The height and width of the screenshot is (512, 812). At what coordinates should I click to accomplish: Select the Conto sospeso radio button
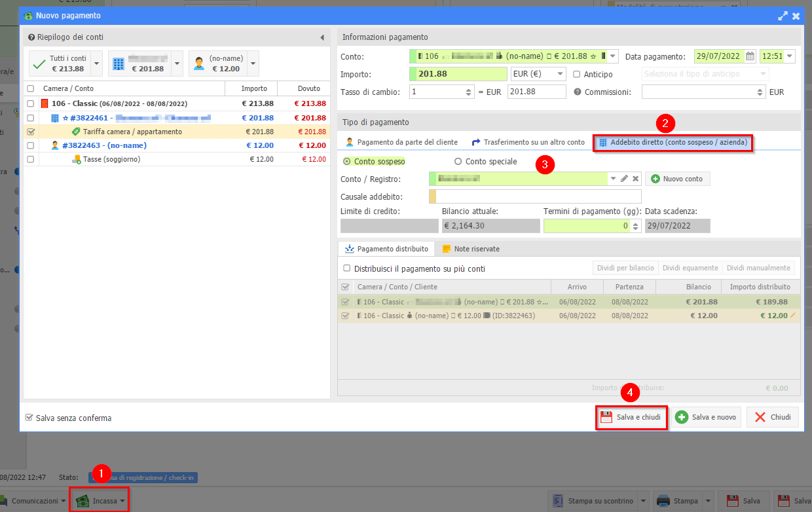(x=347, y=161)
